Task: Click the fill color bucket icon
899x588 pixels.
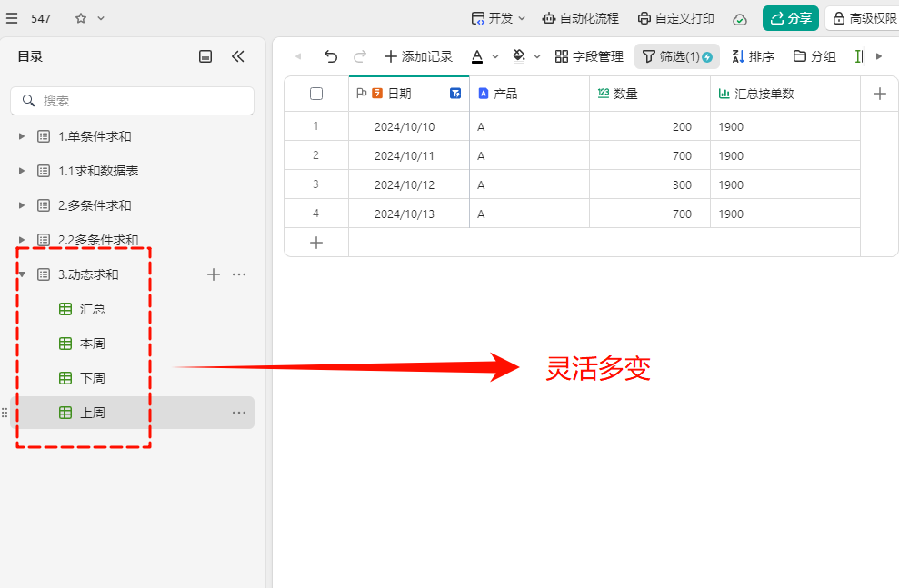Action: [519, 55]
